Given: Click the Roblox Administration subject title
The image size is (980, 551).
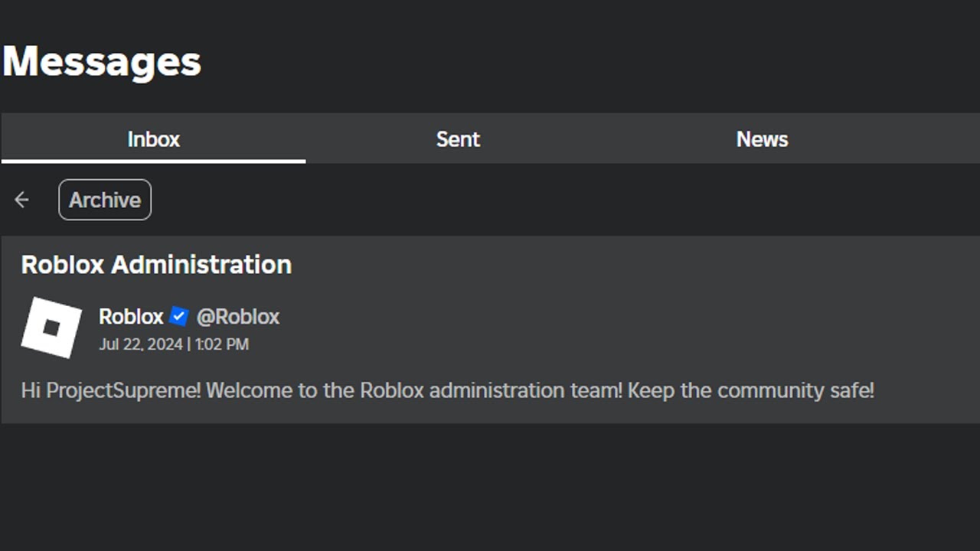Looking at the screenshot, I should pyautogui.click(x=156, y=265).
